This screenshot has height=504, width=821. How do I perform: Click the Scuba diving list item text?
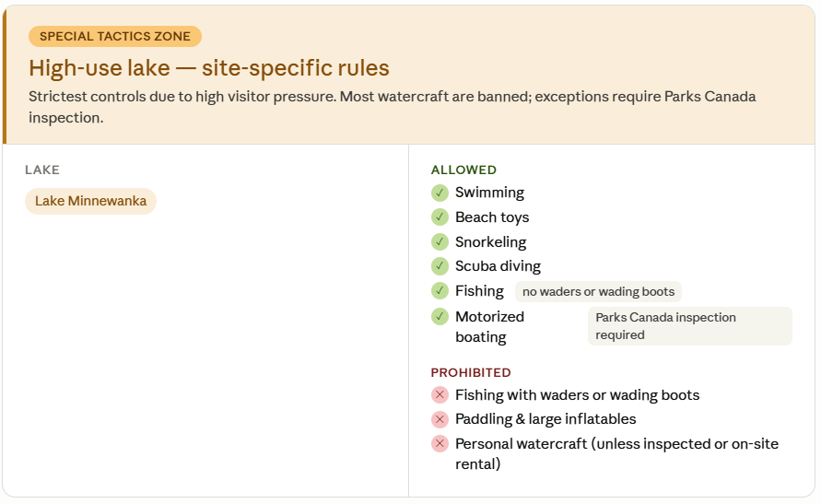click(x=498, y=266)
